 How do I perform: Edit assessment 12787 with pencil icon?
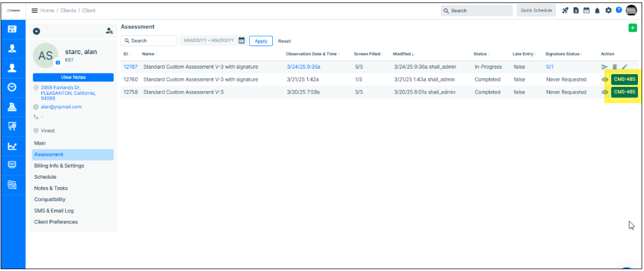pyautogui.click(x=625, y=67)
